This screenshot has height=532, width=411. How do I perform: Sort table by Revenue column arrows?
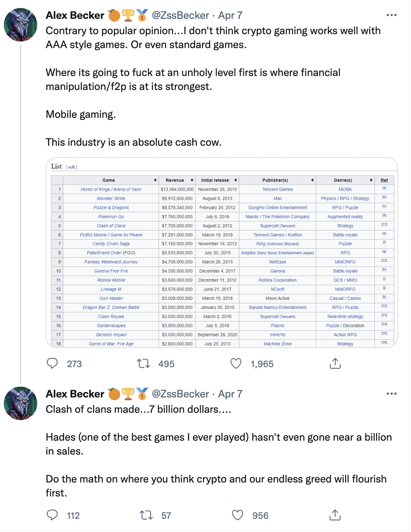[x=192, y=180]
